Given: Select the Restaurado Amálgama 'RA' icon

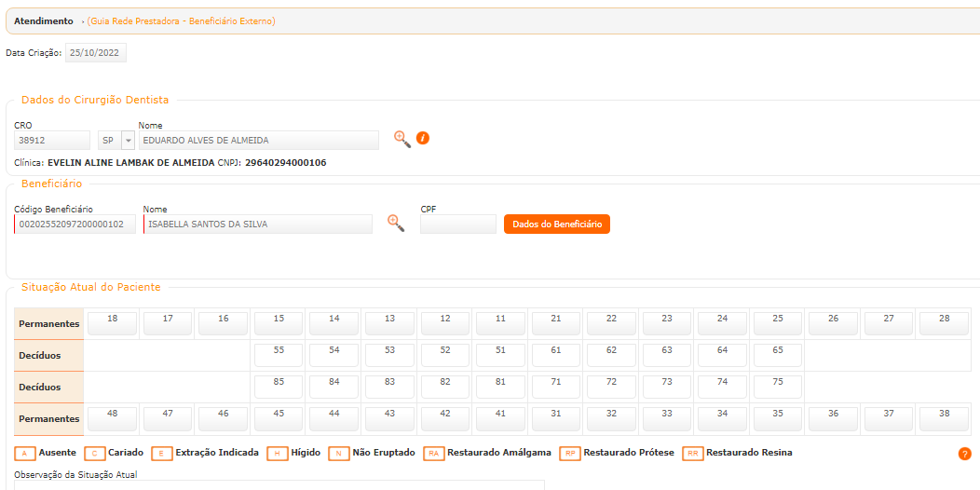Looking at the screenshot, I should coord(433,454).
